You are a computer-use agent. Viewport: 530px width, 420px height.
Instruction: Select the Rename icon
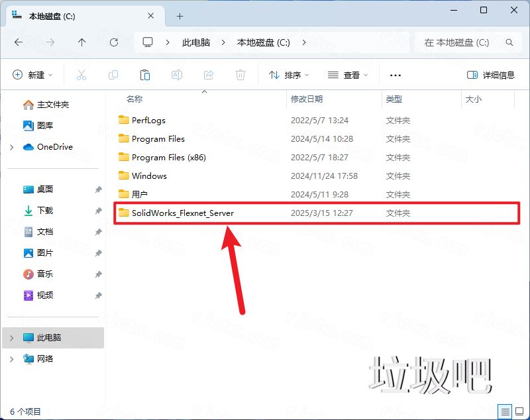(x=177, y=75)
